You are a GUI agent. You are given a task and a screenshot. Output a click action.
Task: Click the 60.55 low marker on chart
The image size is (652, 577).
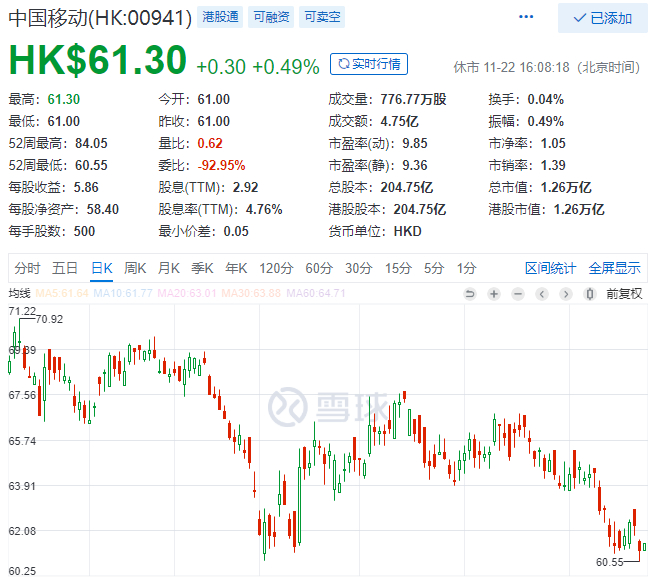[x=610, y=562]
